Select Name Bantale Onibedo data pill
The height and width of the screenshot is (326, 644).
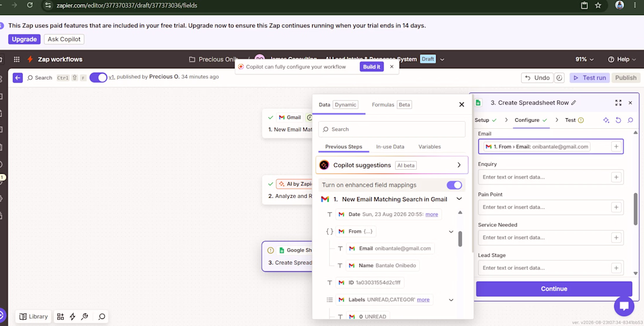[383, 266]
